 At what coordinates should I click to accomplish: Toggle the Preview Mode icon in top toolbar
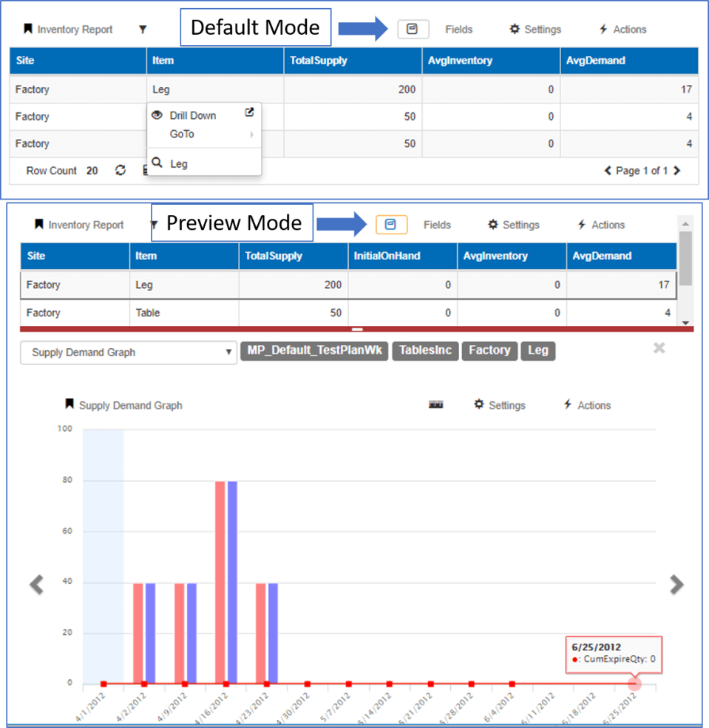(413, 30)
